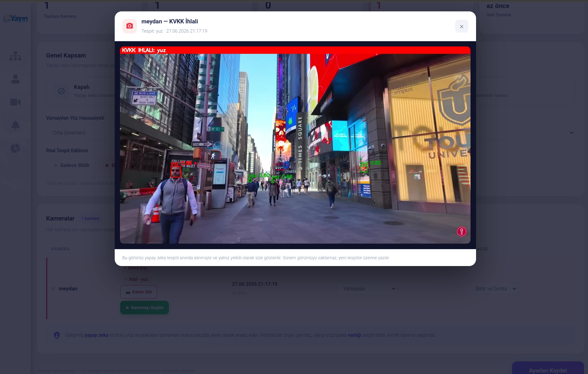The height and width of the screenshot is (374, 588).
Task: Click the dialog footer note about the snapshot
Action: 256,258
